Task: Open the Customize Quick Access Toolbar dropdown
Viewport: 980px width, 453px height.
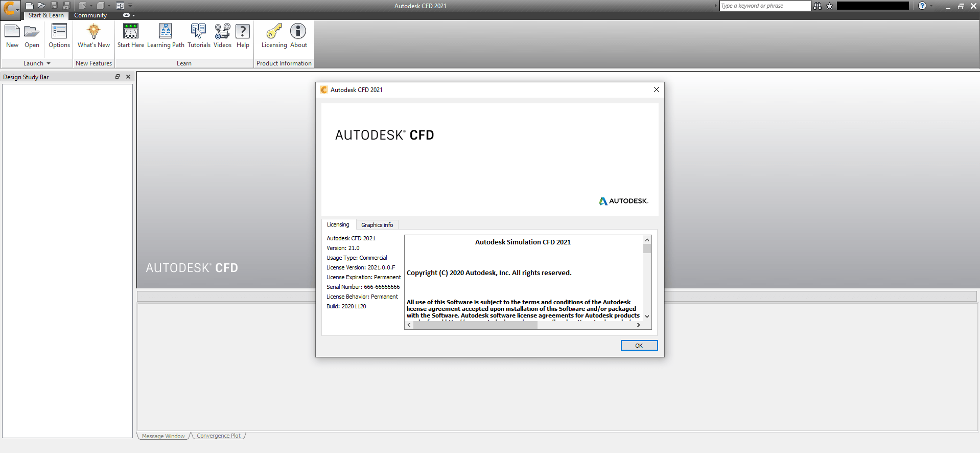Action: (x=130, y=6)
